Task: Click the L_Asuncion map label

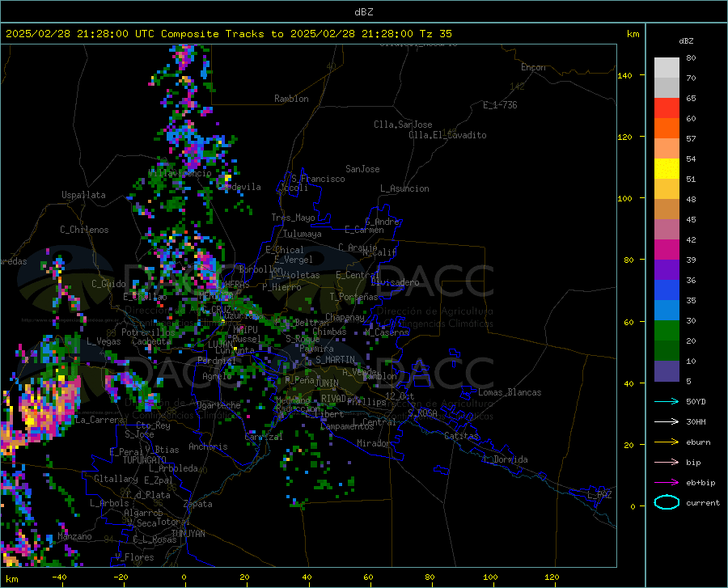Action: click(x=404, y=188)
